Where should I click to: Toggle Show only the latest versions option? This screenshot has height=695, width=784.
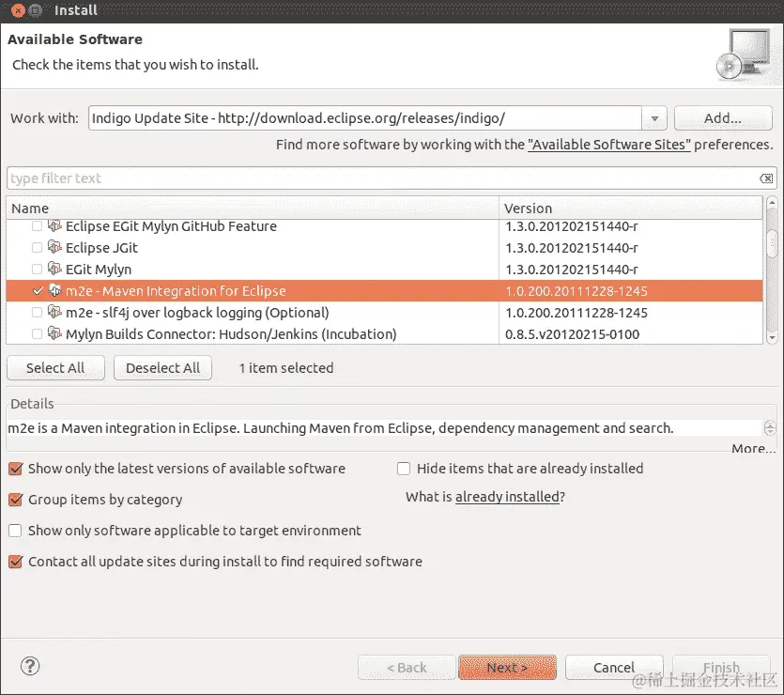pos(16,469)
